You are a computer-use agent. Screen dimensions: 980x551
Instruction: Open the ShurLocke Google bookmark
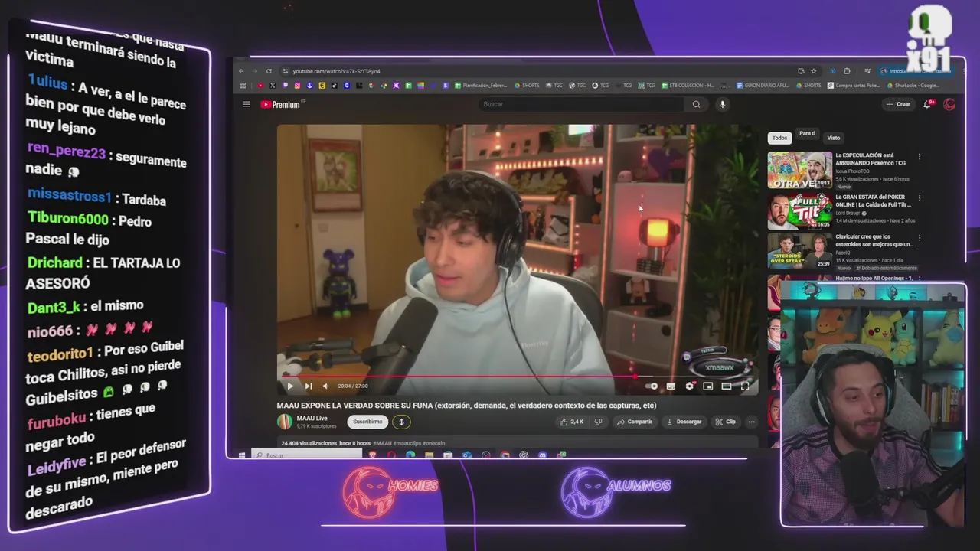(x=913, y=86)
